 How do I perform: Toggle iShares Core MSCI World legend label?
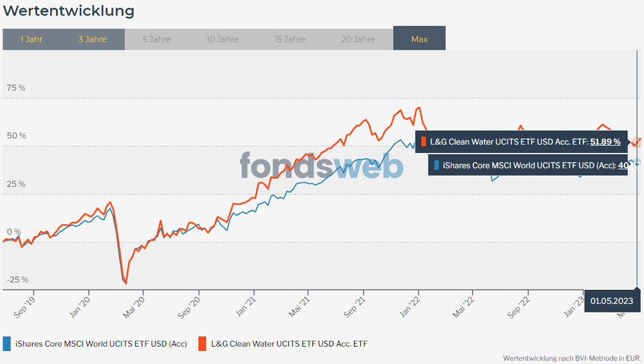point(101,343)
